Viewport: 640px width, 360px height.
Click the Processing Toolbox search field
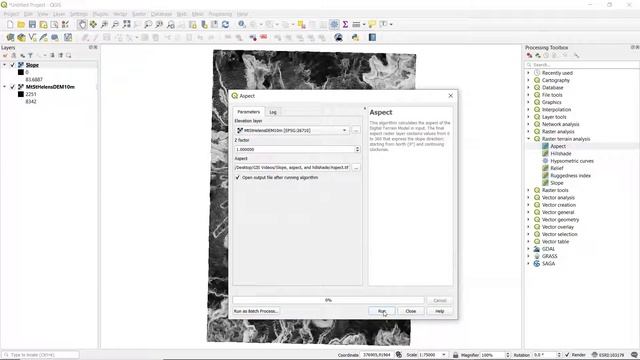582,65
